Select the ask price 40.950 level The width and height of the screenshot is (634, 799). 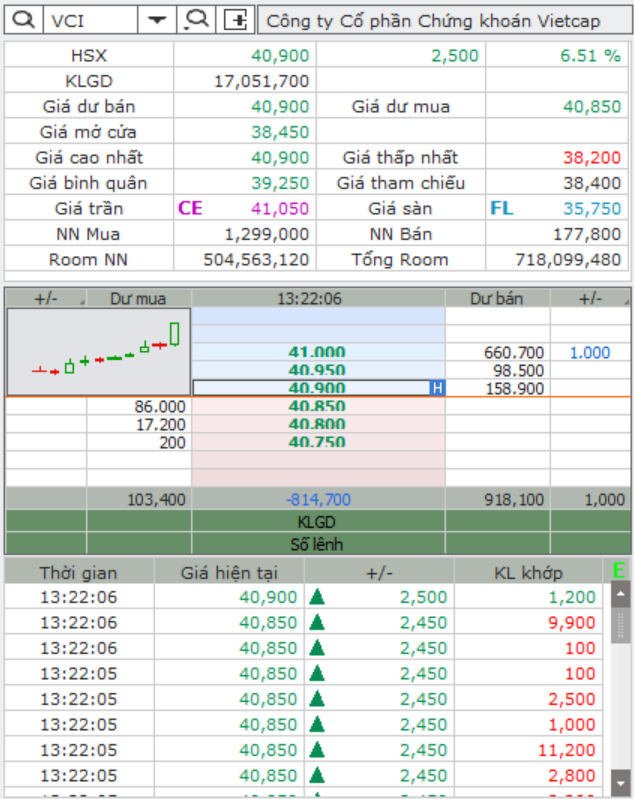(x=317, y=370)
